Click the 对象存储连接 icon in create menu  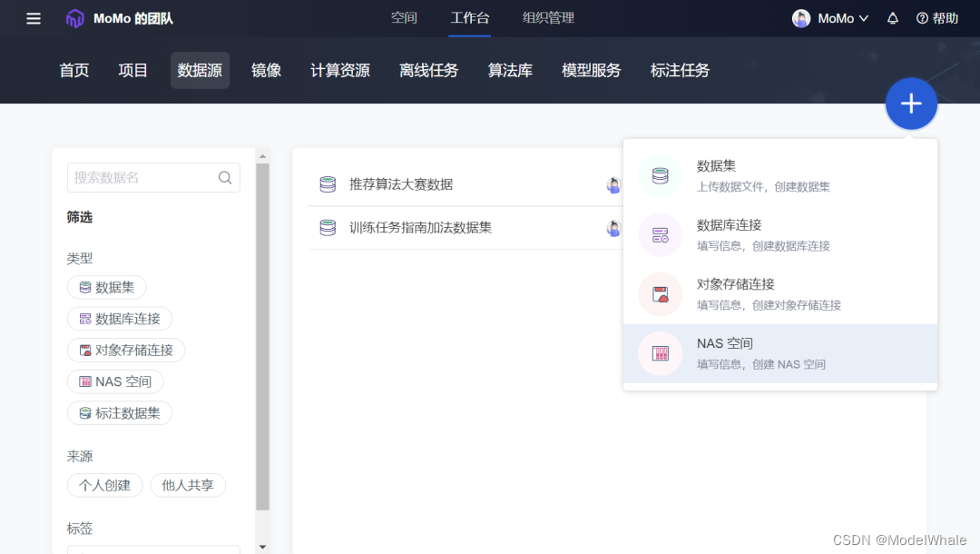point(660,294)
